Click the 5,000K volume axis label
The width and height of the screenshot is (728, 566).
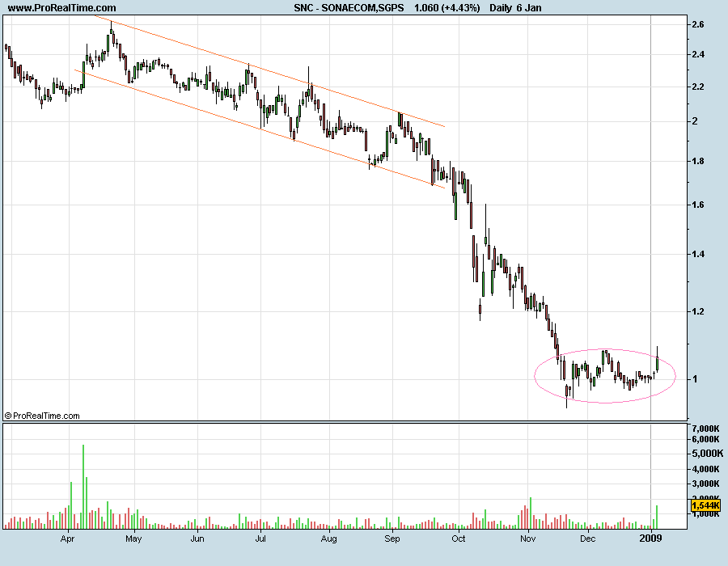tap(708, 454)
